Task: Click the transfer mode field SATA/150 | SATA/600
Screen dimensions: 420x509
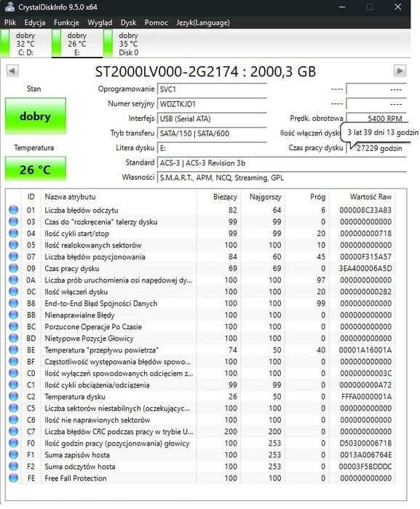Action: click(212, 133)
